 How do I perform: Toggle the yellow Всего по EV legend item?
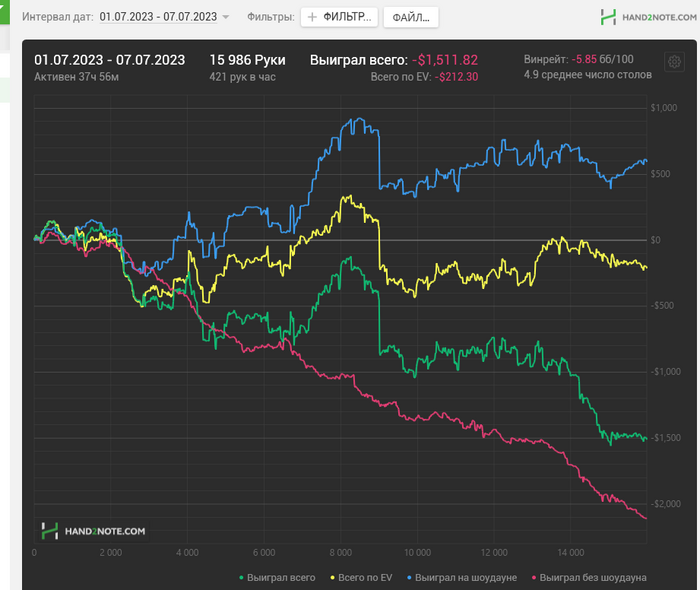[x=361, y=578]
